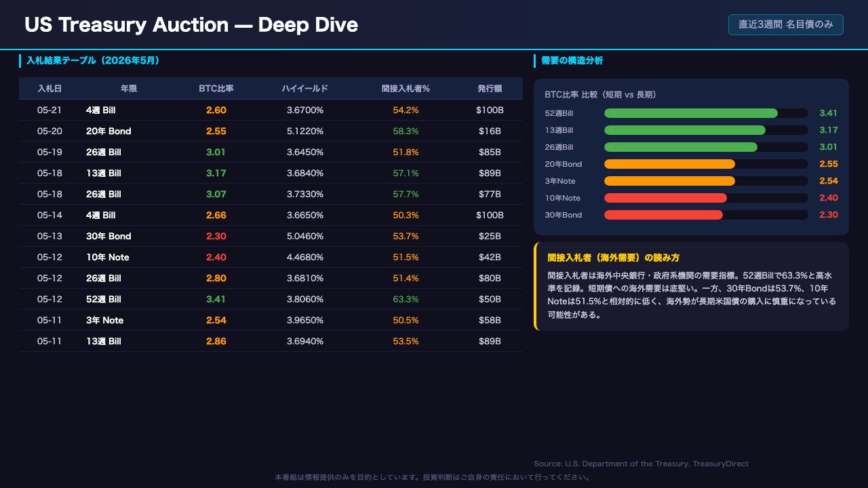Screen dimensions: 868x488
Task: Click the 4.4680% high yield cell
Action: pyautogui.click(x=305, y=257)
